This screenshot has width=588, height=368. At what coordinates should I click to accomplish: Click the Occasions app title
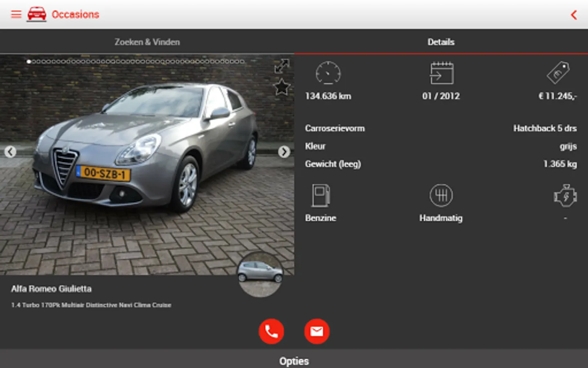click(x=75, y=15)
